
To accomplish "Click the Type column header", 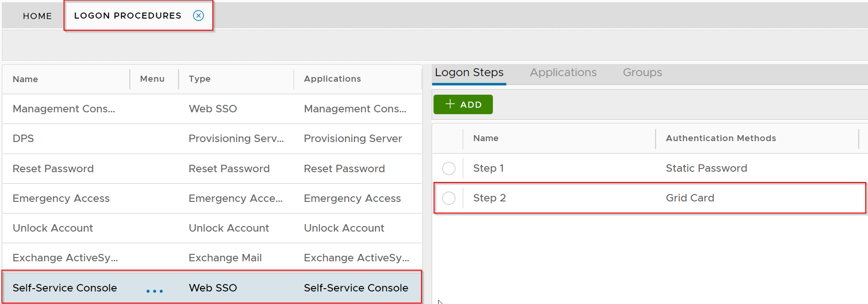I will tap(199, 79).
